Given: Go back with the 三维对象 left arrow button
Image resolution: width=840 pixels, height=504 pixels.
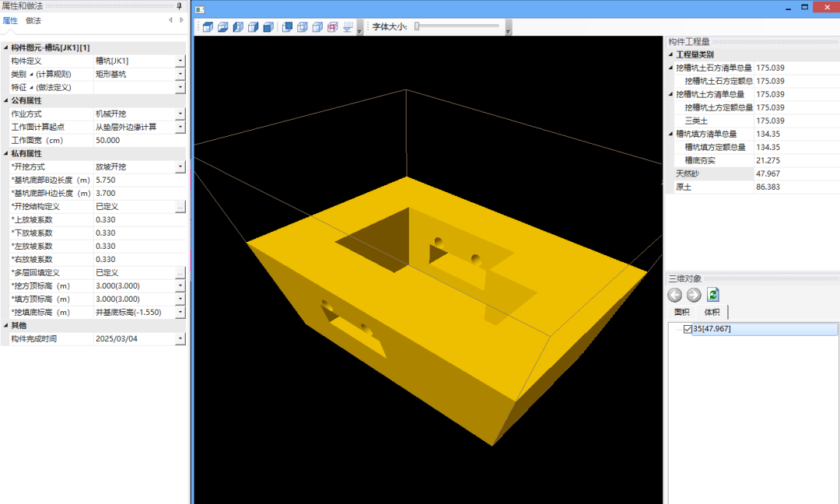Looking at the screenshot, I should tap(675, 295).
